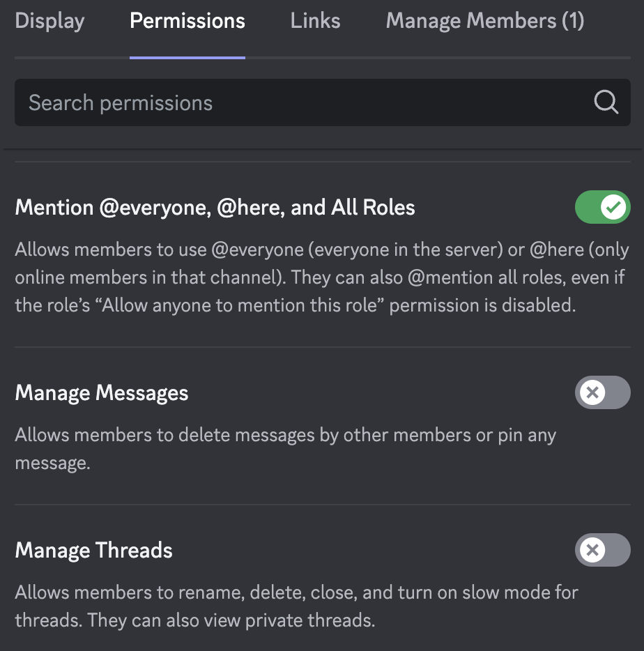This screenshot has width=644, height=651.
Task: Click the description about viewing private threads
Action: point(296,606)
